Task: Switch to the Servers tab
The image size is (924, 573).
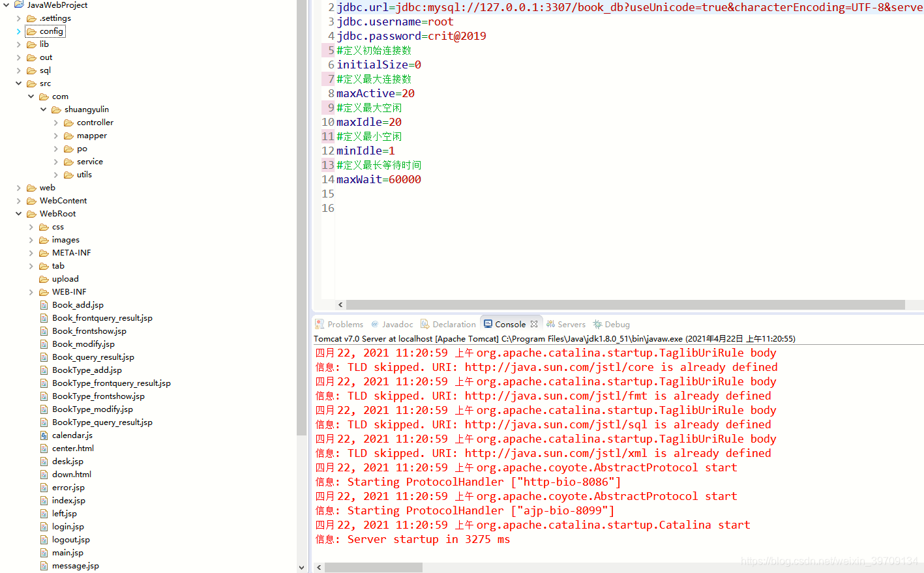Action: (566, 324)
